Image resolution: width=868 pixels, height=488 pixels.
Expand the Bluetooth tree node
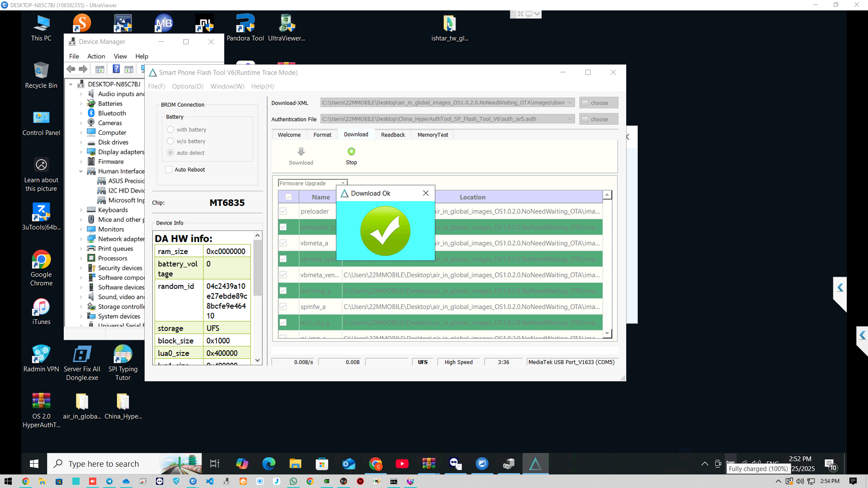tap(81, 113)
